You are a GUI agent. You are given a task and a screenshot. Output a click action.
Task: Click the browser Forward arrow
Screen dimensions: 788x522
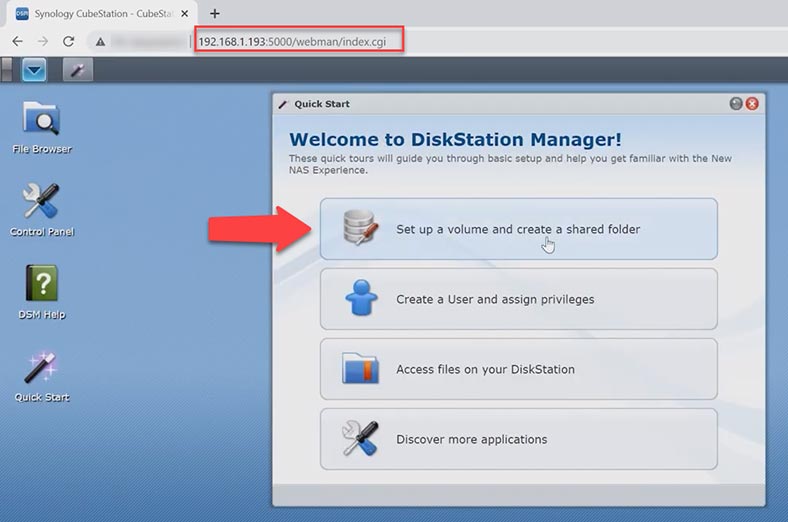click(x=43, y=41)
